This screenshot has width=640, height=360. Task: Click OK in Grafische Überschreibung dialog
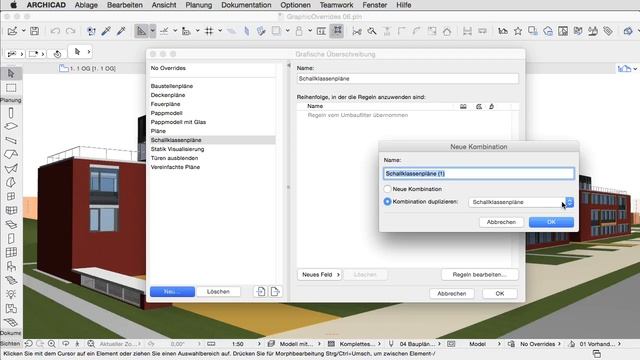tap(500, 293)
